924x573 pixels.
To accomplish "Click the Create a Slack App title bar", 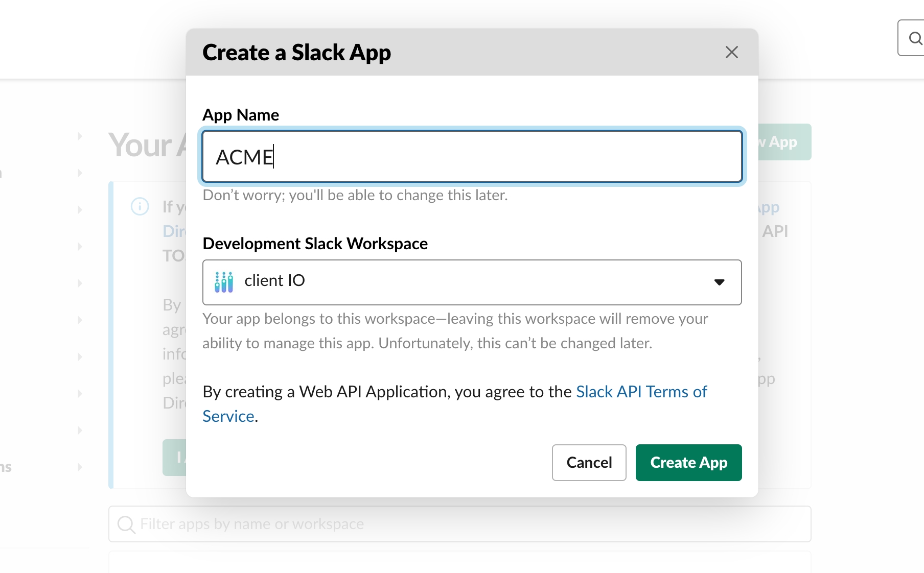I will [x=460, y=52].
